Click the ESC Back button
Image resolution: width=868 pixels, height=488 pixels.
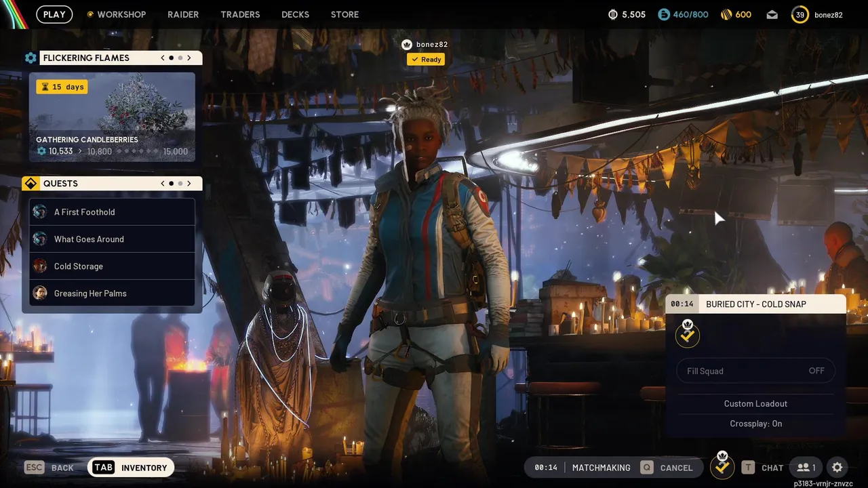49,468
